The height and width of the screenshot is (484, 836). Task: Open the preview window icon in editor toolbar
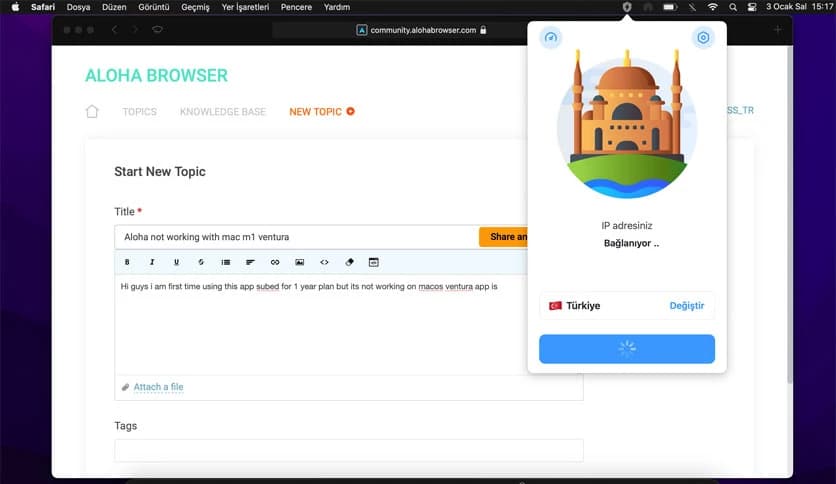coord(374,262)
